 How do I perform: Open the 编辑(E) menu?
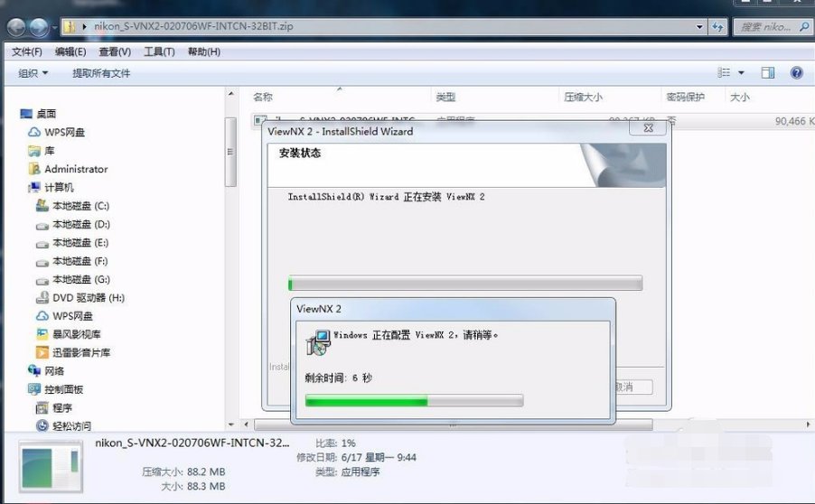(70, 51)
